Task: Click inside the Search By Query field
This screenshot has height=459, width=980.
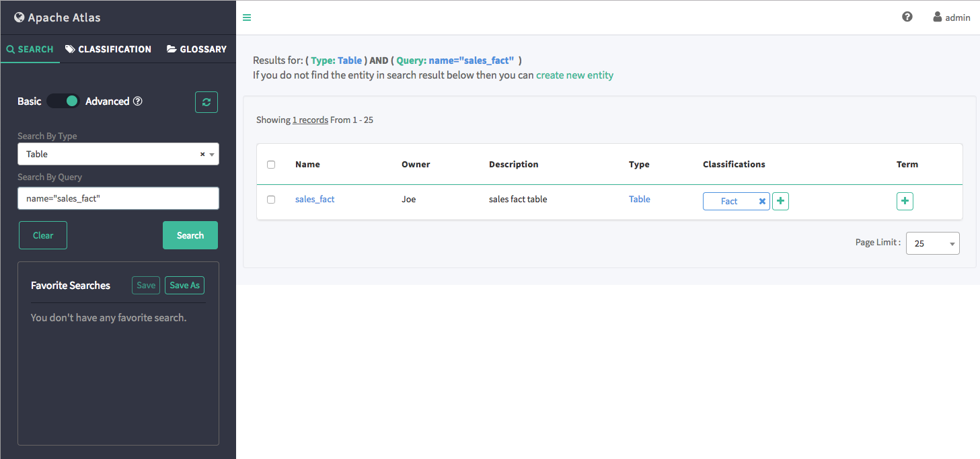Action: pos(118,198)
